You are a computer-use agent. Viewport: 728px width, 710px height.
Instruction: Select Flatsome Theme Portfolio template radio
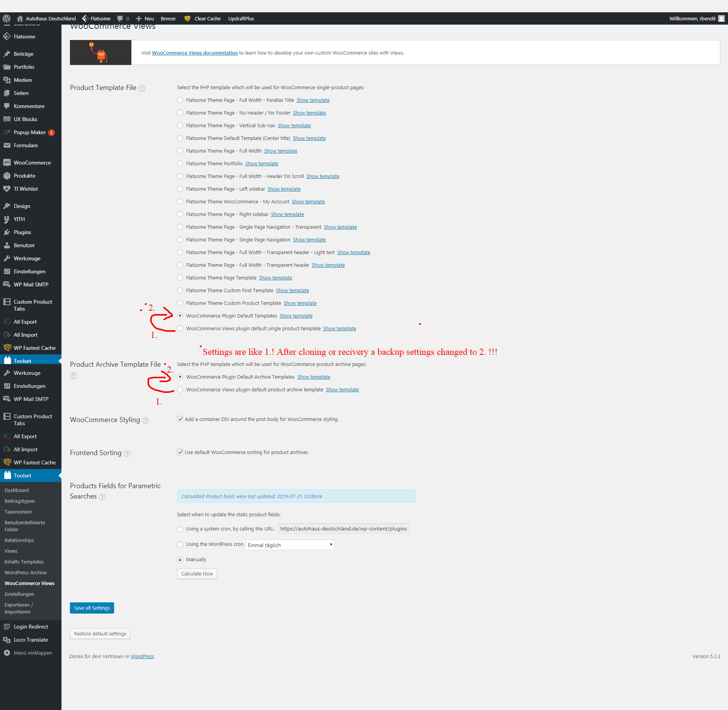pos(180,163)
